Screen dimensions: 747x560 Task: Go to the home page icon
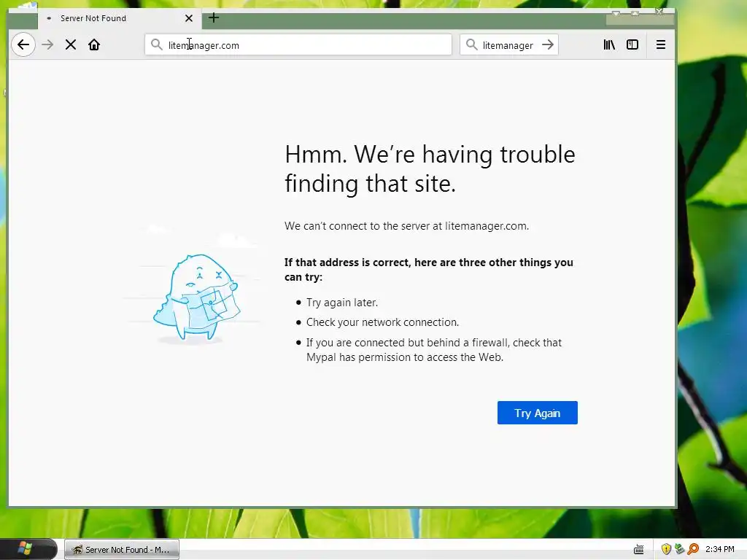pos(94,44)
